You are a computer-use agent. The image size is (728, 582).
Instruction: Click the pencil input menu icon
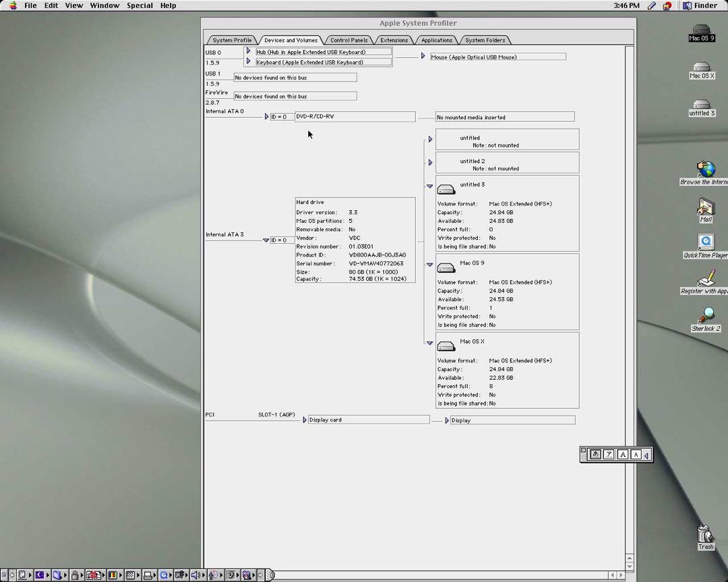coord(652,5)
